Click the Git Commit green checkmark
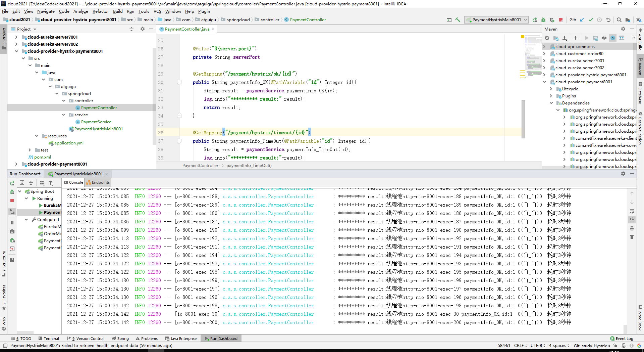 pyautogui.click(x=591, y=20)
